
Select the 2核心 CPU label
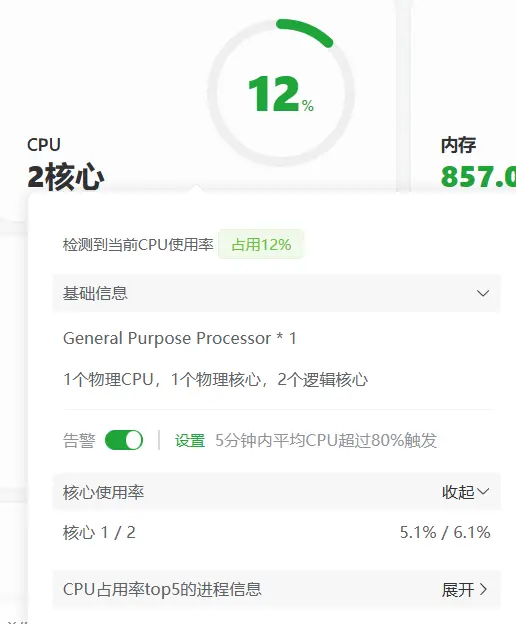66,177
